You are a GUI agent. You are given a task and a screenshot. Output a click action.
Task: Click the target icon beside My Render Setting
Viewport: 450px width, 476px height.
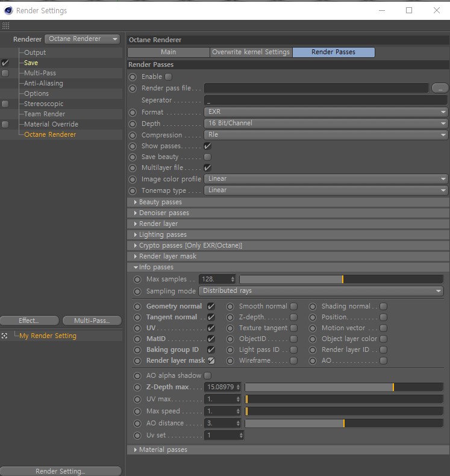4,336
